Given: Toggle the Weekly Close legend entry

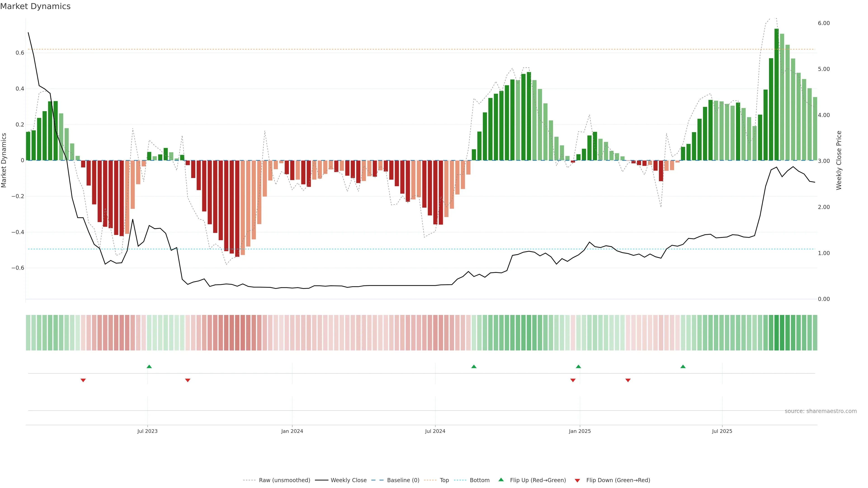Looking at the screenshot, I should point(348,480).
